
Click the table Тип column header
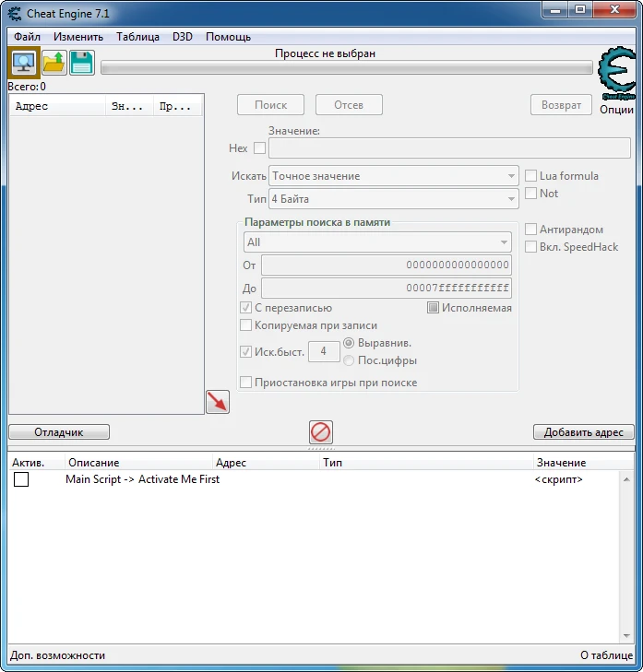pos(426,463)
